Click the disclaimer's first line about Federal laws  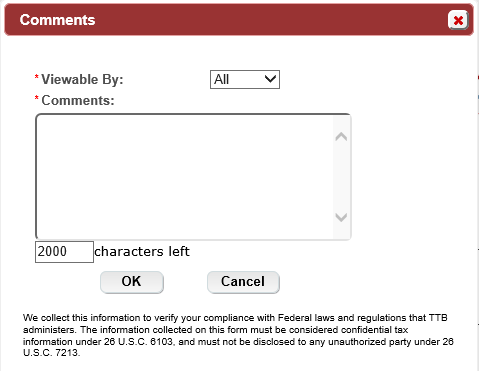[235, 318]
